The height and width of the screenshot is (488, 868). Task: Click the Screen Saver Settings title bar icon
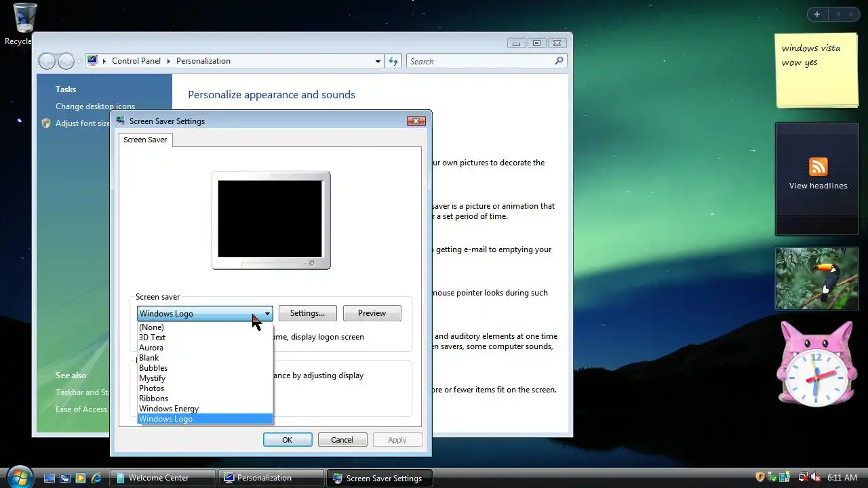coord(121,121)
